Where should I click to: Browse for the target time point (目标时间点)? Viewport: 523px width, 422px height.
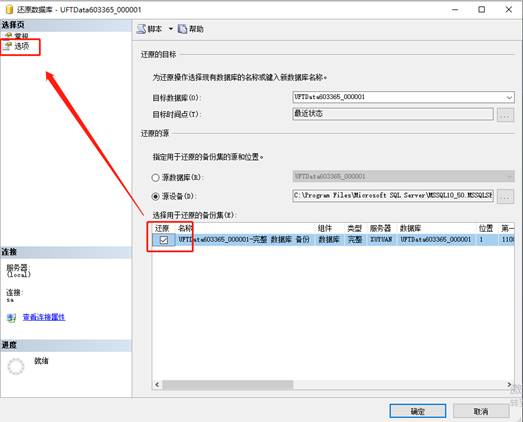(x=505, y=115)
